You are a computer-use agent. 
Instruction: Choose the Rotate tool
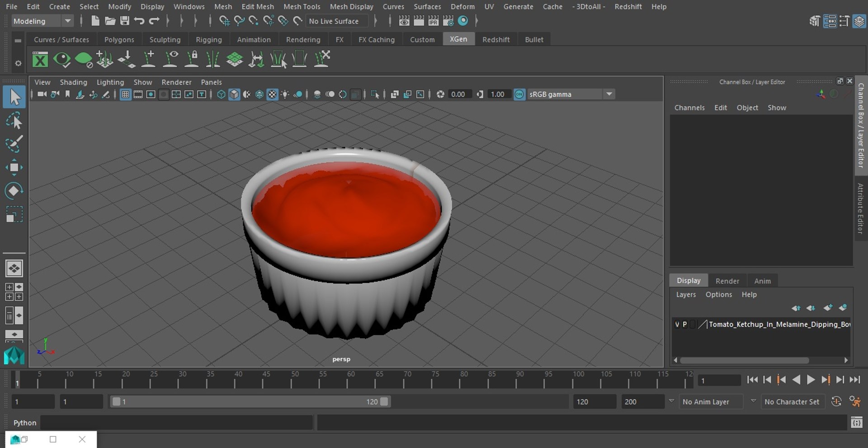[x=14, y=191]
